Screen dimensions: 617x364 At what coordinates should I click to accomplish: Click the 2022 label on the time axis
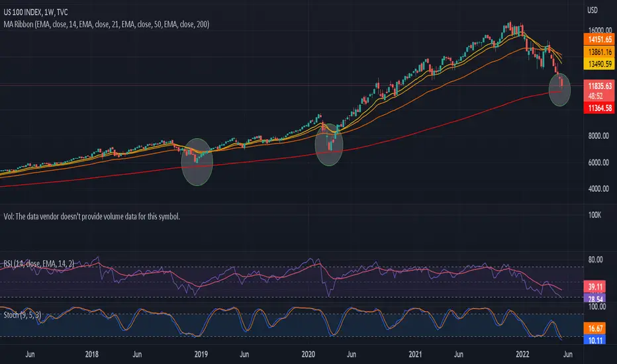click(x=522, y=354)
